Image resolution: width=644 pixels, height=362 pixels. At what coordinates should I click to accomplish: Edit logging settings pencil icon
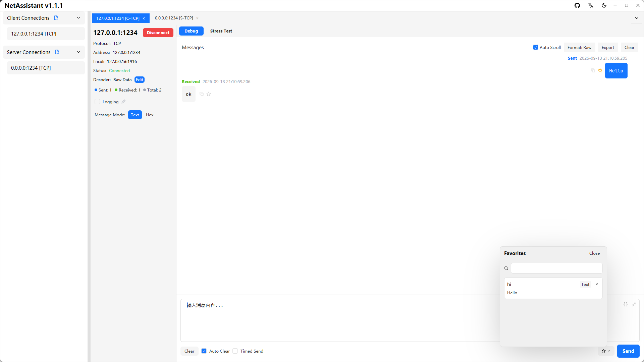pyautogui.click(x=123, y=102)
